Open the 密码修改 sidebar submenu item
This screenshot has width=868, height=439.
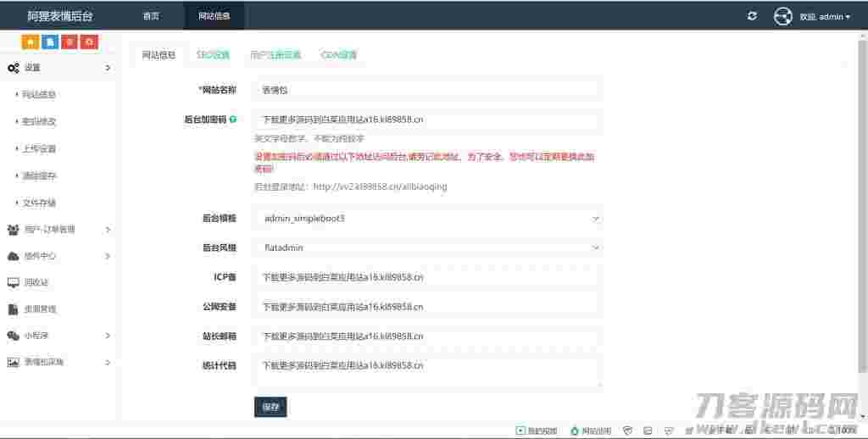tap(39, 122)
